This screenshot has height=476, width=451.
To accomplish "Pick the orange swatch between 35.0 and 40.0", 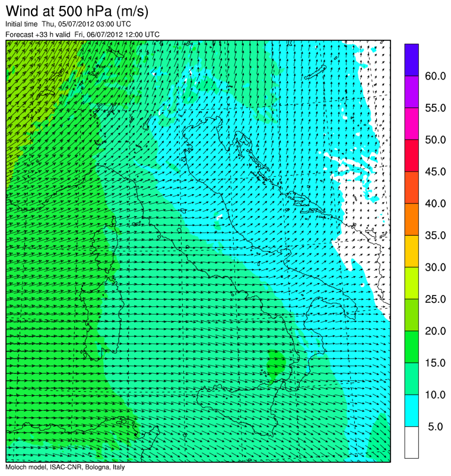I will [x=412, y=219].
